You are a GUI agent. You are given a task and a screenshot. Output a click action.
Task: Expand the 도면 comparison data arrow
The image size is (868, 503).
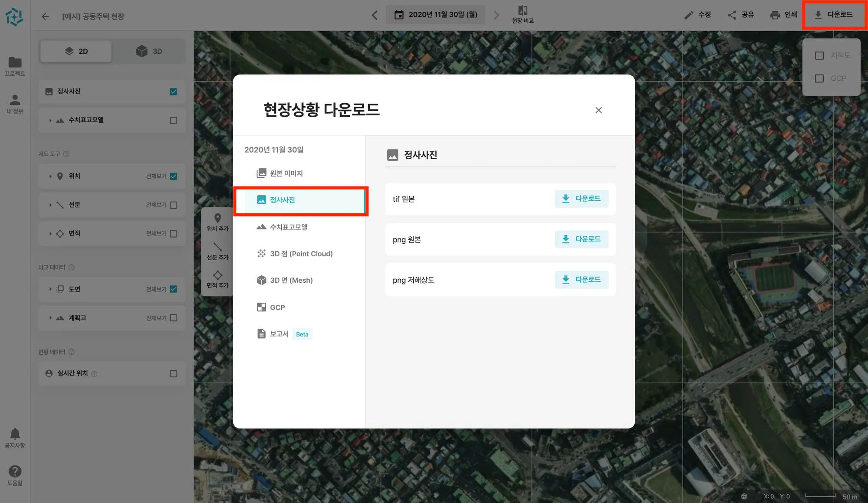click(50, 289)
